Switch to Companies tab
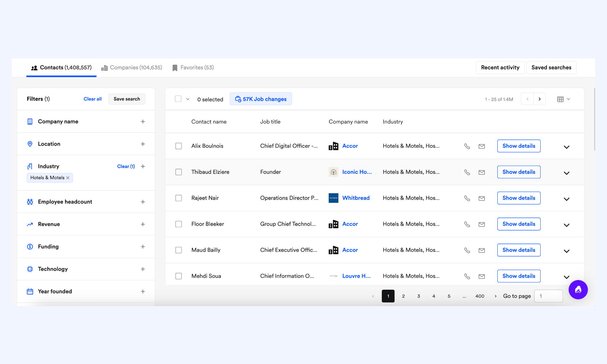Viewport: 607px width, 364px height. click(132, 68)
